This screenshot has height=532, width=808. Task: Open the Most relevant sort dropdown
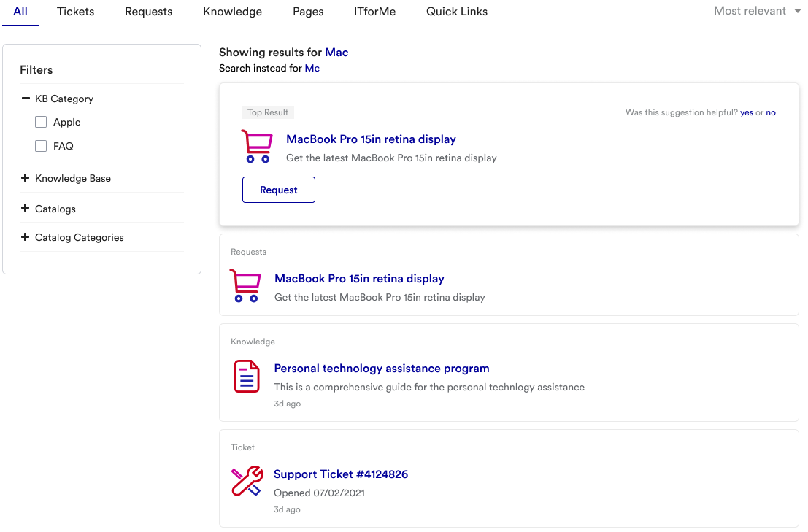757,11
